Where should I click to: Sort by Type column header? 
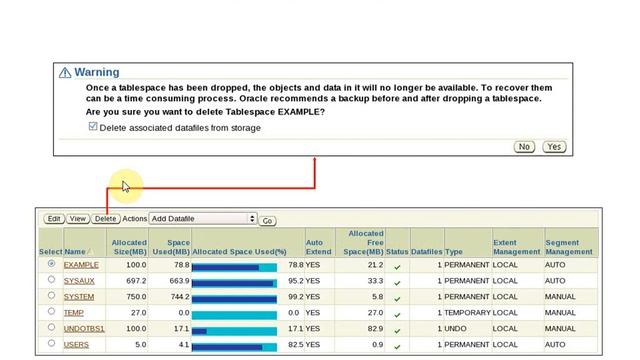pos(453,252)
